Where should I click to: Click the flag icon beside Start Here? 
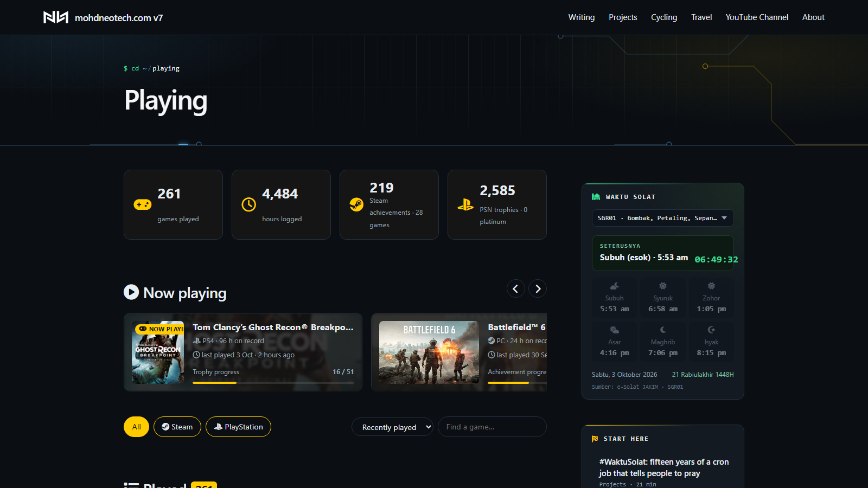click(x=595, y=439)
